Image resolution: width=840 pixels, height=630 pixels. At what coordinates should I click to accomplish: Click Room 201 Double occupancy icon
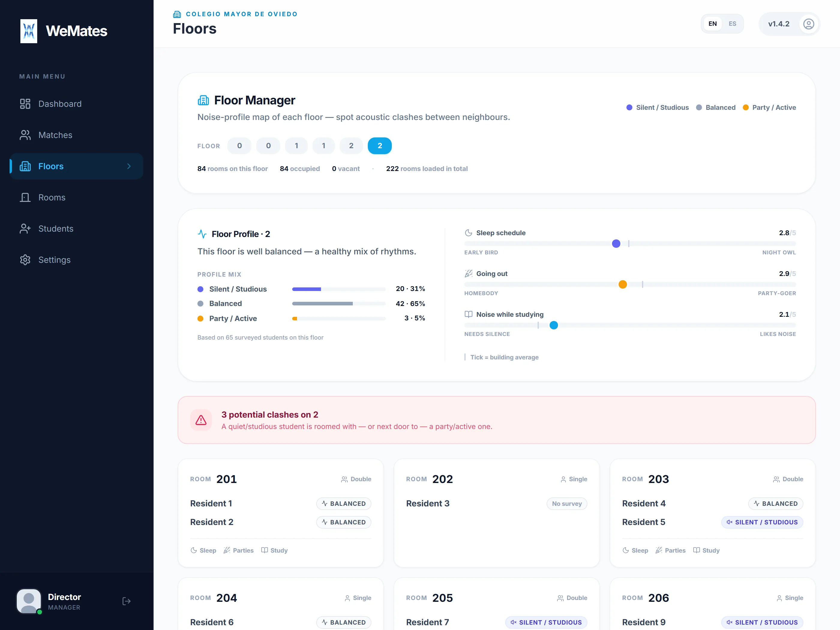344,479
